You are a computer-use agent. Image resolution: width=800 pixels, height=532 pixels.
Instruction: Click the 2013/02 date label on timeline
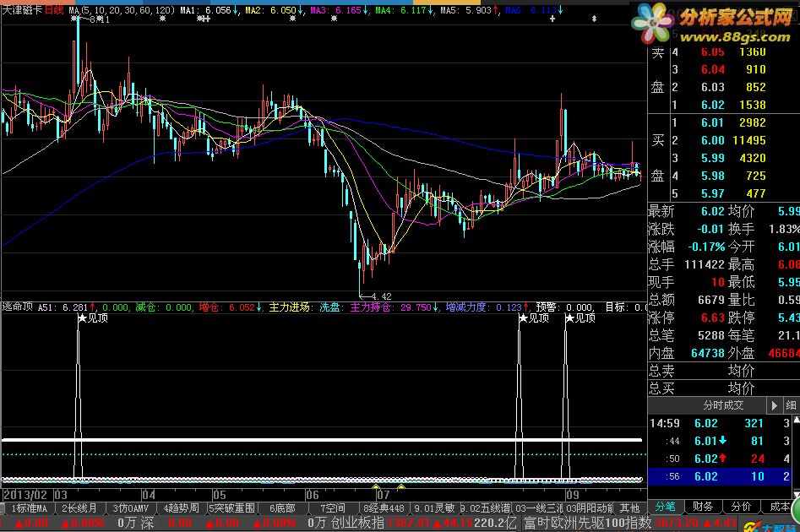click(x=25, y=495)
